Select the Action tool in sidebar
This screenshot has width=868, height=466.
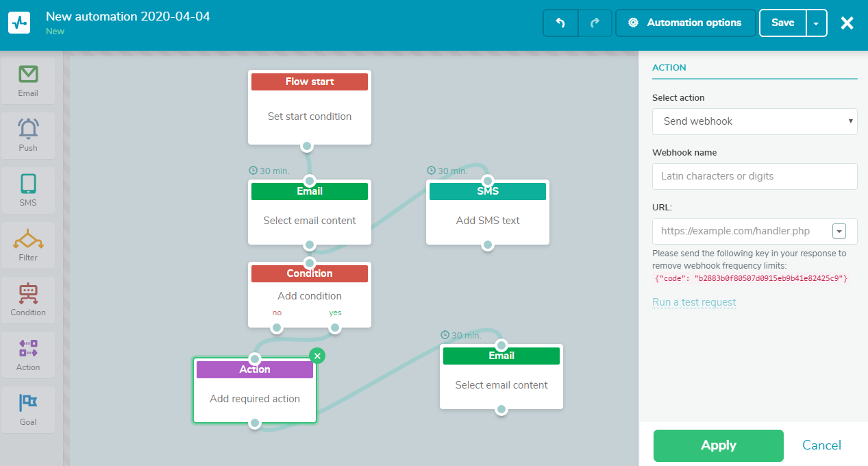pyautogui.click(x=27, y=354)
